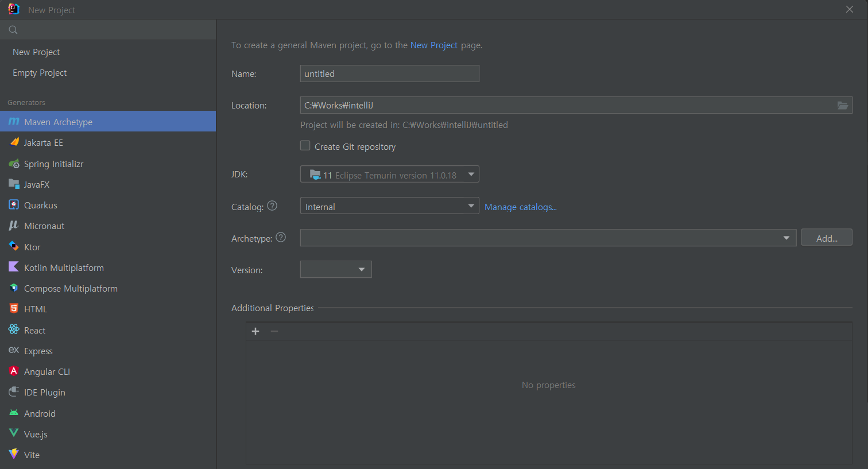Open the Archetype help question mark
This screenshot has height=469, width=868.
pyautogui.click(x=281, y=237)
